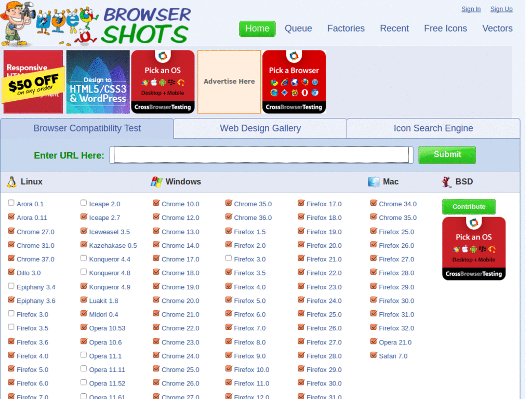Open the $50 OFF Responsive ad banner
Viewport: 532px width, 399px height.
[x=33, y=82]
